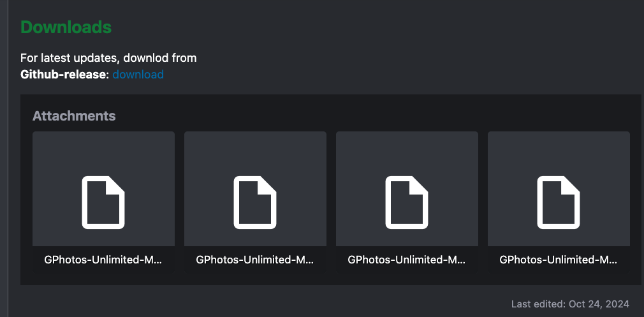
Task: Open the GitHub-release download link
Action: 138,75
